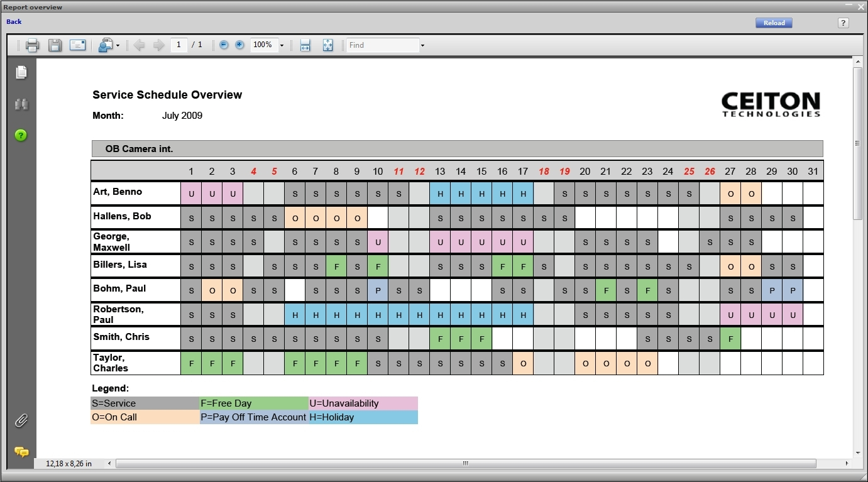Click the Smith, Chris row name

121,337
